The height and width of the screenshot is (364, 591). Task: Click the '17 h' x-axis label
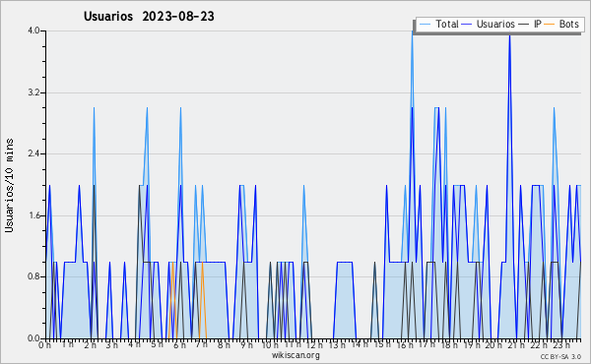click(427, 344)
